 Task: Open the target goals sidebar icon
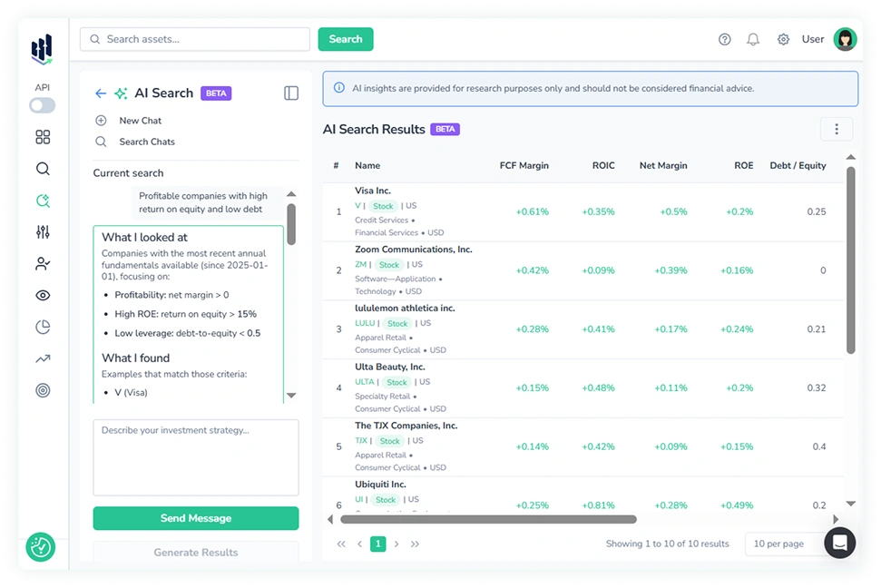tap(43, 390)
